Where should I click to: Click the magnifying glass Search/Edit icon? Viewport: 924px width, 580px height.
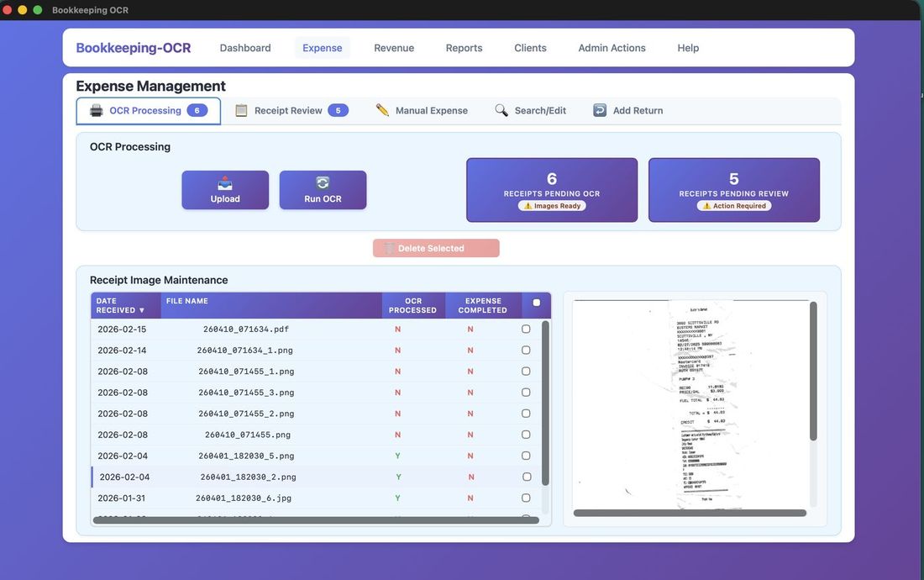coord(501,110)
